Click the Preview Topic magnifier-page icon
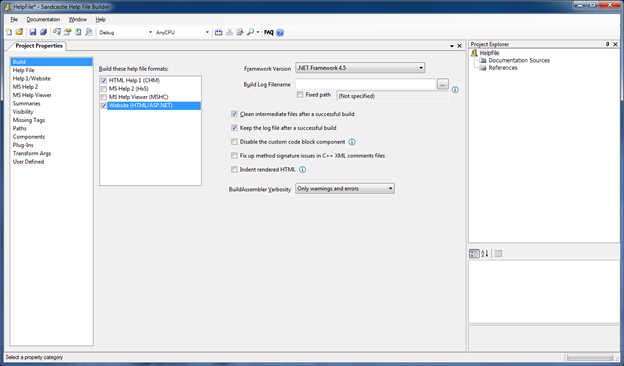 coord(89,32)
